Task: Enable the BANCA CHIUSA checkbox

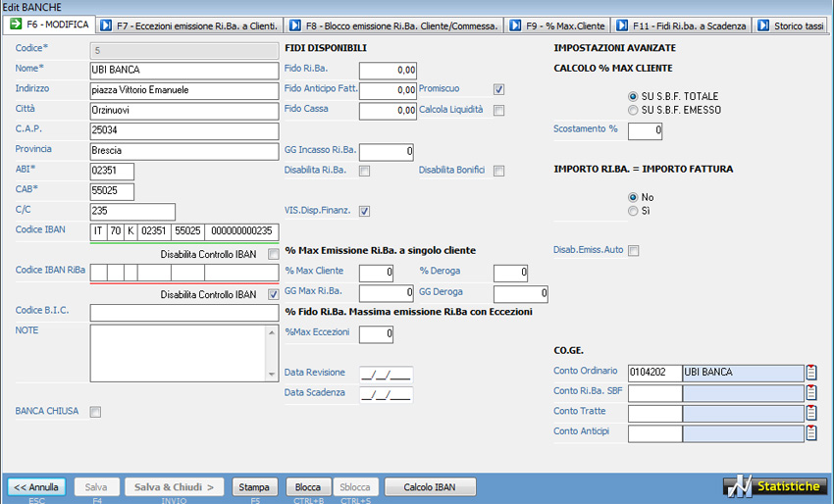Action: tap(95, 412)
